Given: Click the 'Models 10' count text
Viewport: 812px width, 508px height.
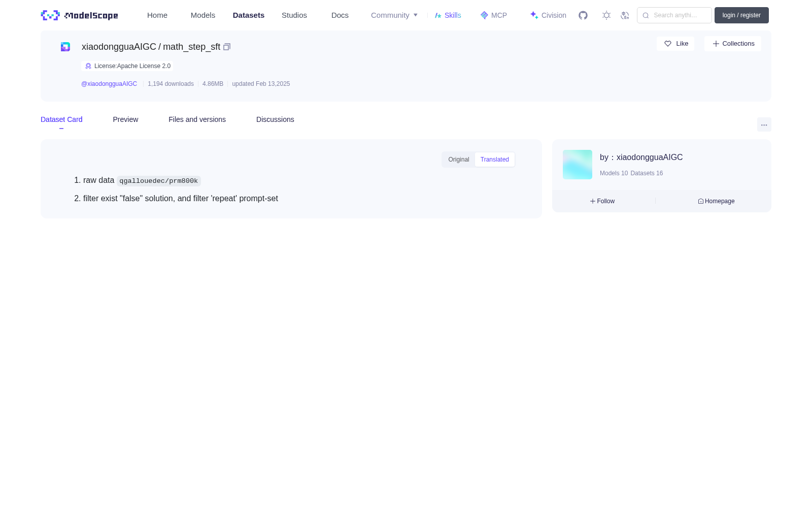Looking at the screenshot, I should click(614, 173).
